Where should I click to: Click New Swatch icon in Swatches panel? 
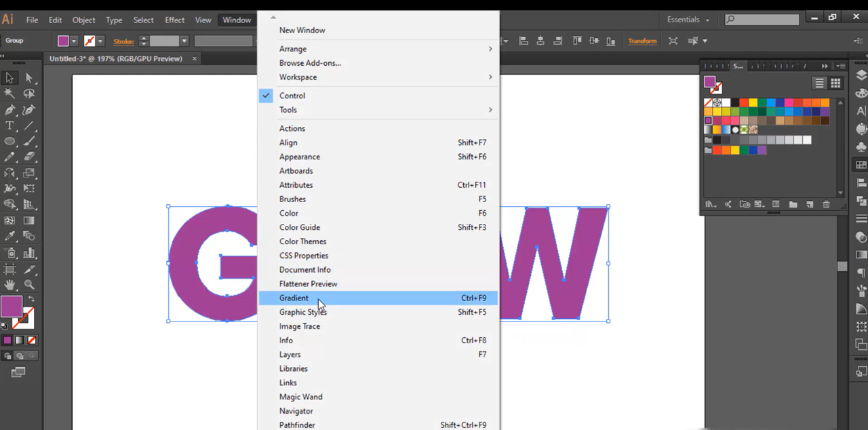[x=810, y=204]
